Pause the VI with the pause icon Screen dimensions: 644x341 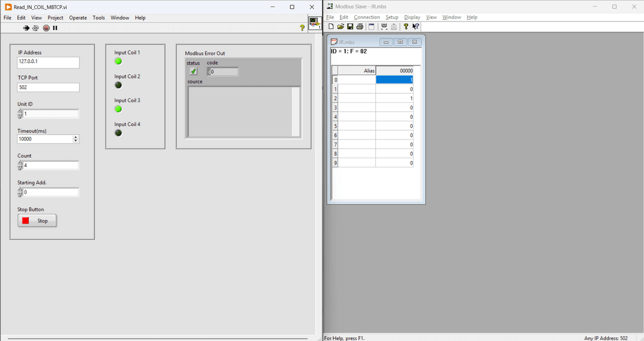(55, 28)
